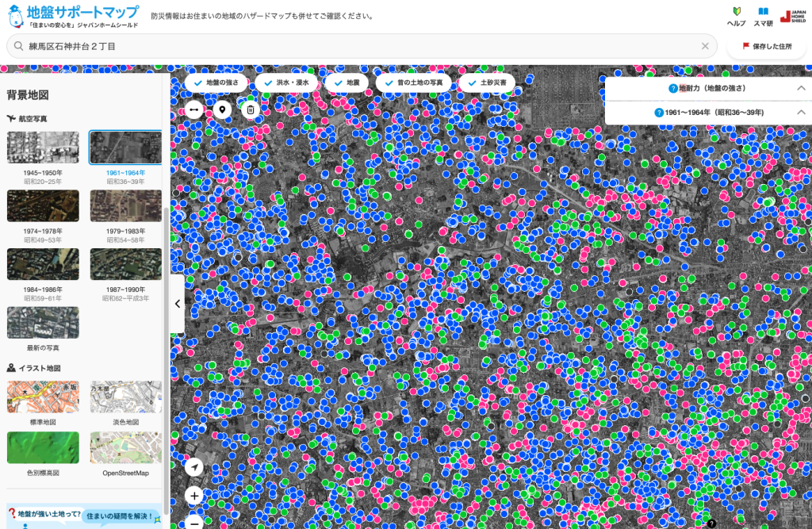The height and width of the screenshot is (529, 812).
Task: Open the スマ研 book icon
Action: coord(763,17)
